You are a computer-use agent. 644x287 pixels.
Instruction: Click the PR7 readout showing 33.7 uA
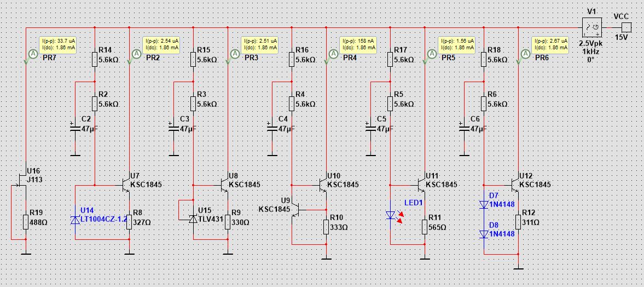click(x=58, y=44)
